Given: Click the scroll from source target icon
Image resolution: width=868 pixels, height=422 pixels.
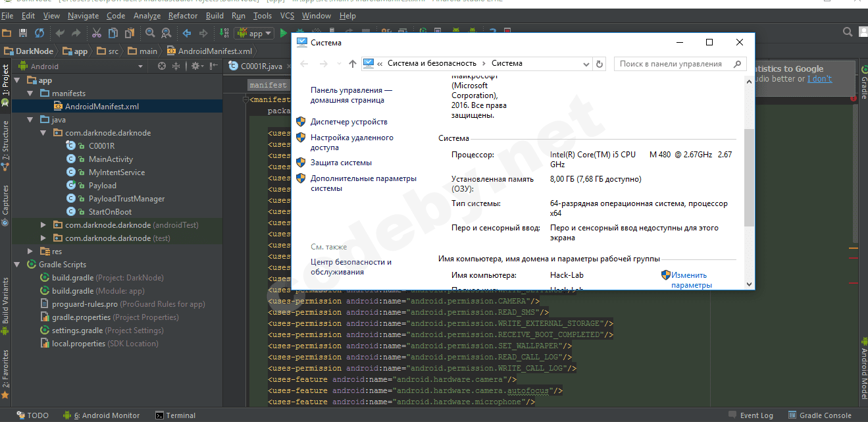Looking at the screenshot, I should (x=162, y=66).
